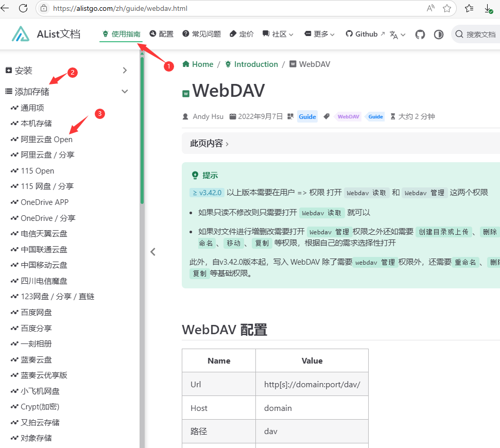
Task: Open 本机存储 in sidebar
Action: pos(31,124)
